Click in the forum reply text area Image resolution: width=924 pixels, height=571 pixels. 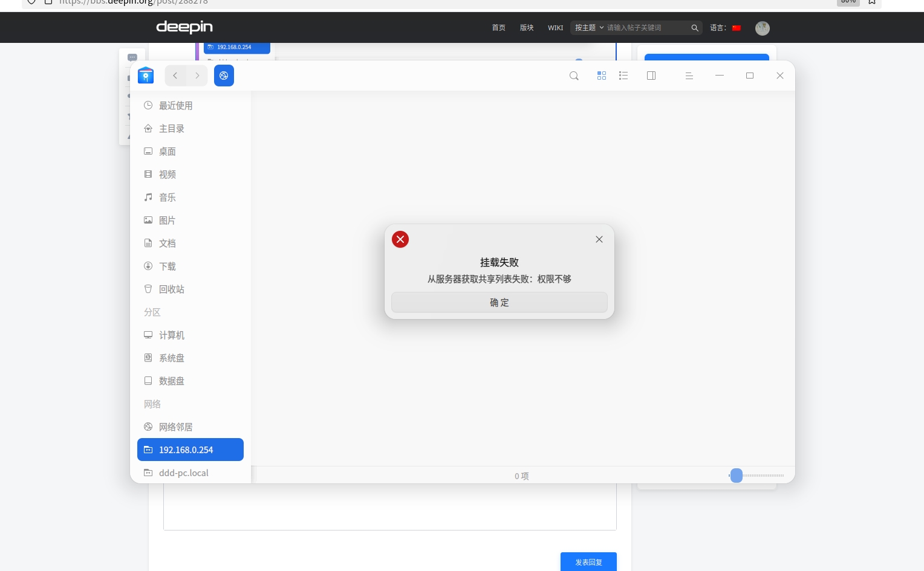tap(390, 506)
